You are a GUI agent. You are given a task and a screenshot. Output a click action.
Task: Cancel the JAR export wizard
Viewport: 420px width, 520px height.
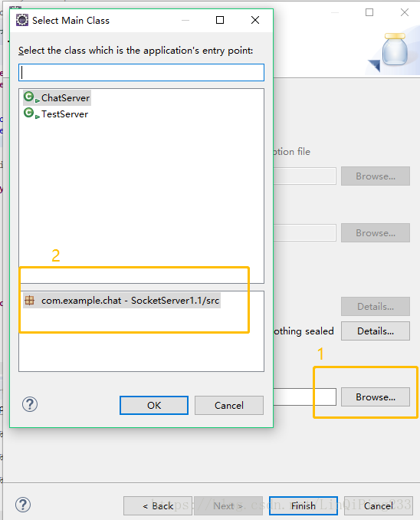[379, 505]
